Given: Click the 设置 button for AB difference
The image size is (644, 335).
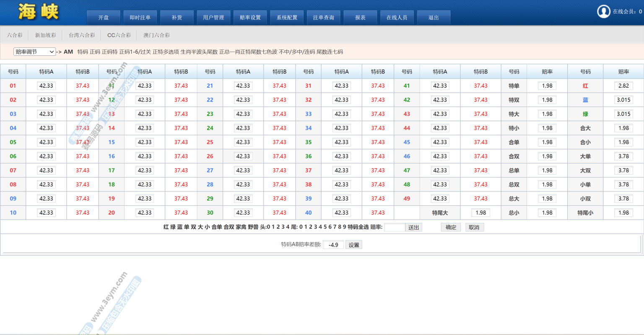Looking at the screenshot, I should (x=353, y=245).
